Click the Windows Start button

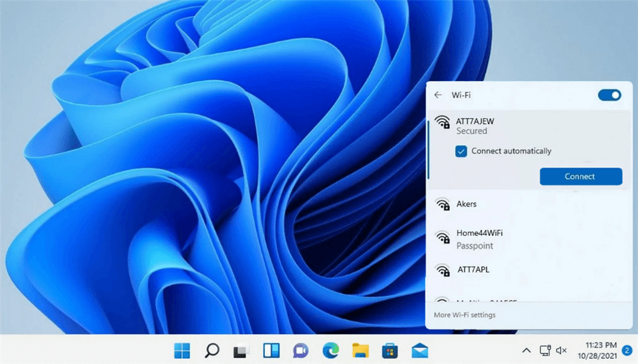[x=182, y=350]
